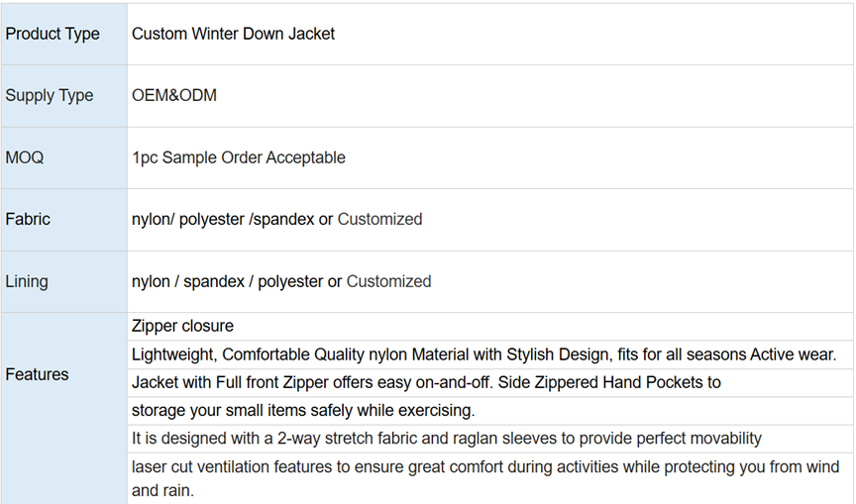Click the "MOQ" label cell
This screenshot has width=856, height=504.
point(25,157)
